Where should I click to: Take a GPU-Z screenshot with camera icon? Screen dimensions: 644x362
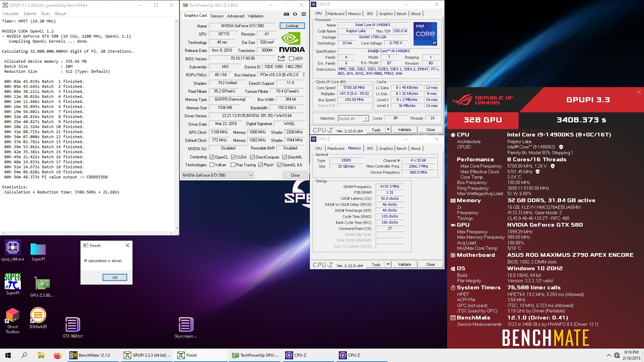click(x=286, y=14)
